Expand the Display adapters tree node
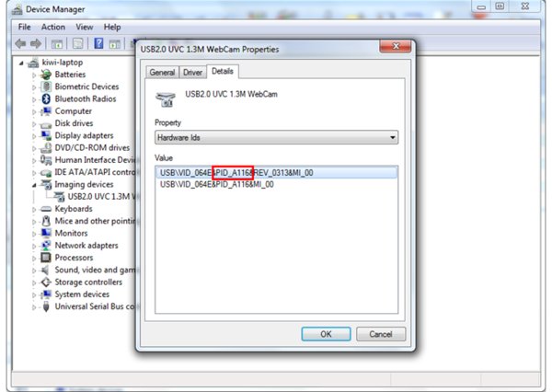The image size is (552, 392). pos(34,136)
